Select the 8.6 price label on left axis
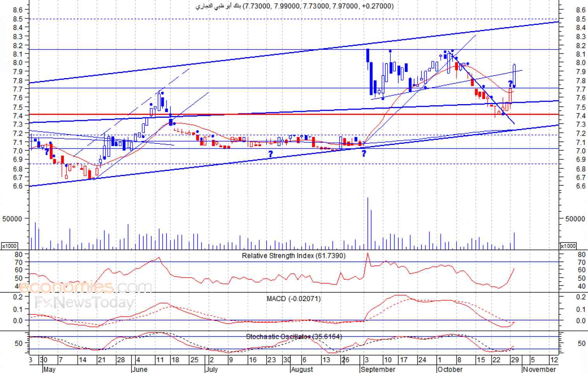Viewport: 588px width, 373px height. click(x=18, y=10)
